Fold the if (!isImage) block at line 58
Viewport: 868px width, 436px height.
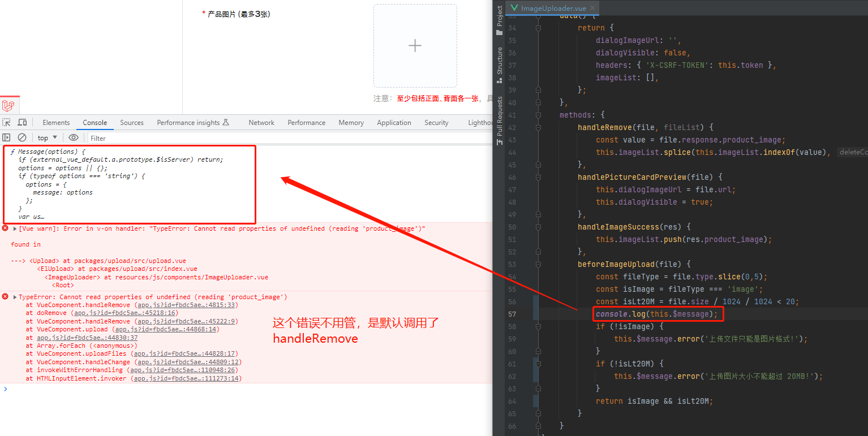538,326
